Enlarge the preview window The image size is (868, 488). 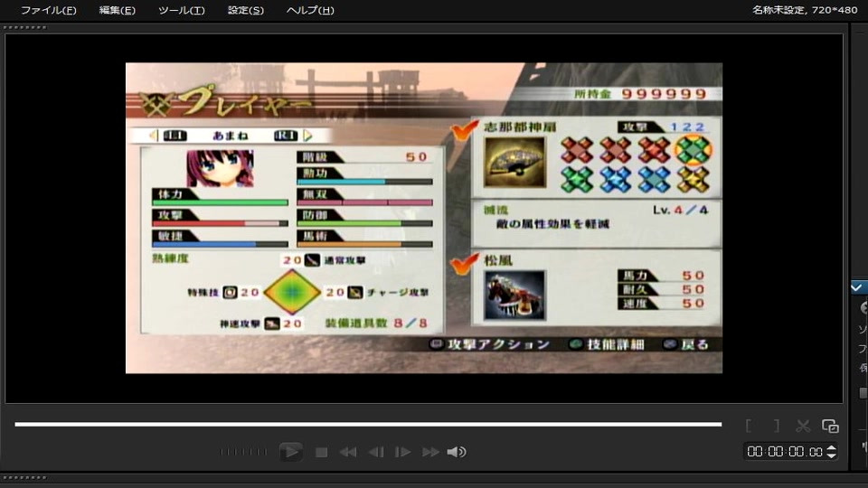point(830,426)
